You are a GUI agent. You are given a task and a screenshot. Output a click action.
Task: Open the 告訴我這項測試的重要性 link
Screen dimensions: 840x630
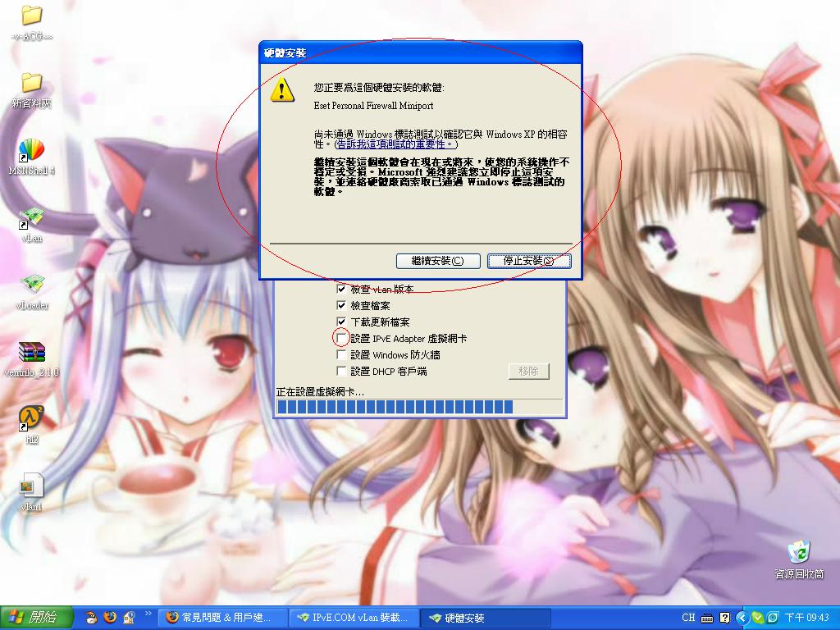coord(393,145)
